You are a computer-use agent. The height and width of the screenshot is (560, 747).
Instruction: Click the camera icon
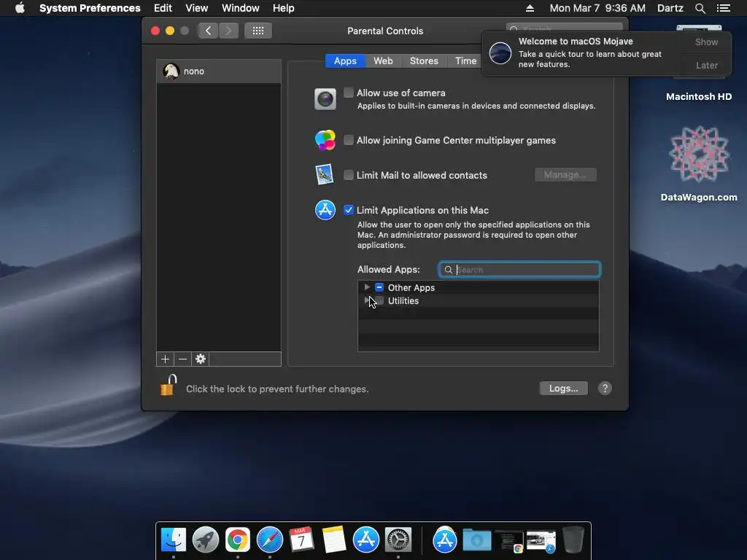325,99
